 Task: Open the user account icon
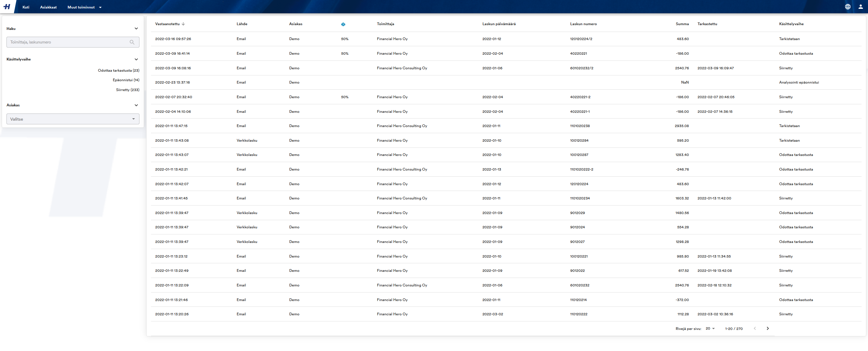[x=861, y=7]
